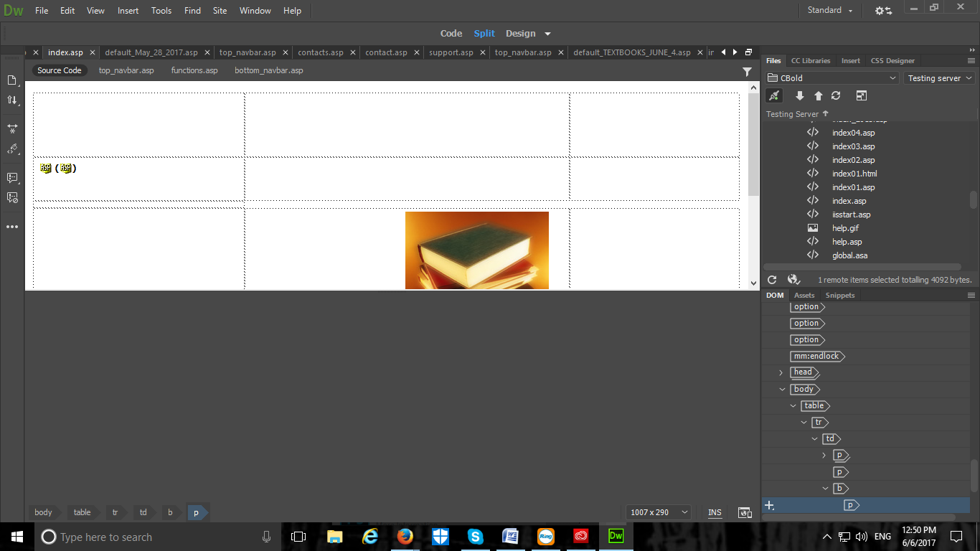
Task: Switch to Code view
Action: tap(451, 33)
